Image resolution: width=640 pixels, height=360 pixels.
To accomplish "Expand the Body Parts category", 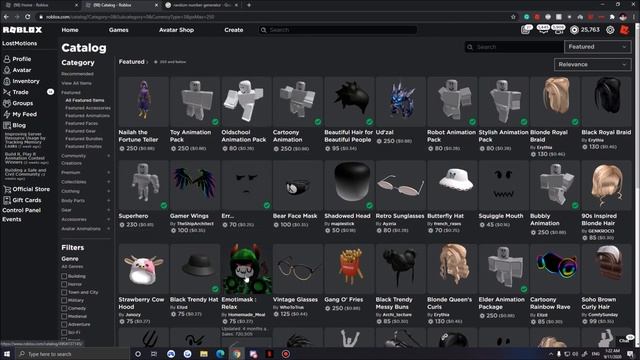I will [109, 201].
